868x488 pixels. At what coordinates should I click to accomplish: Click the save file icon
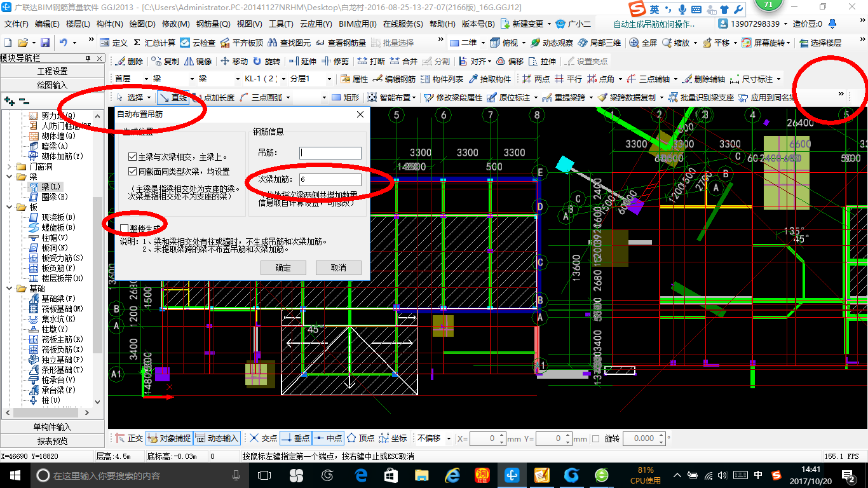coord(45,43)
